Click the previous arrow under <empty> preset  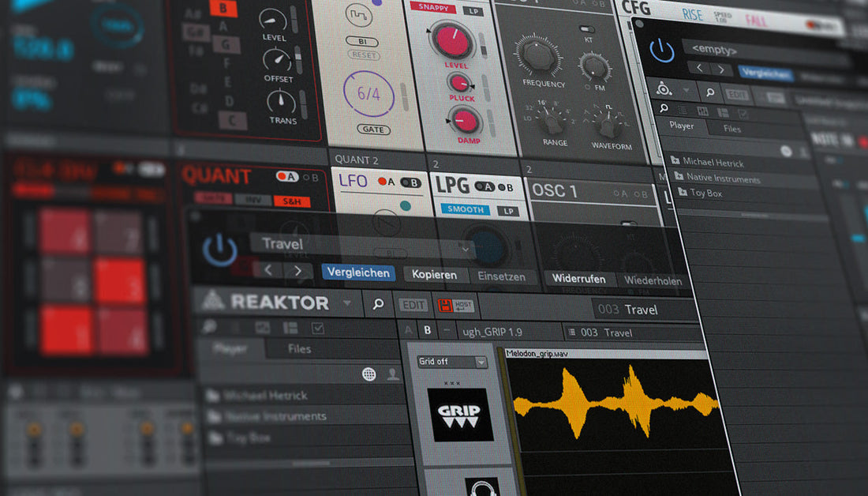pos(699,68)
